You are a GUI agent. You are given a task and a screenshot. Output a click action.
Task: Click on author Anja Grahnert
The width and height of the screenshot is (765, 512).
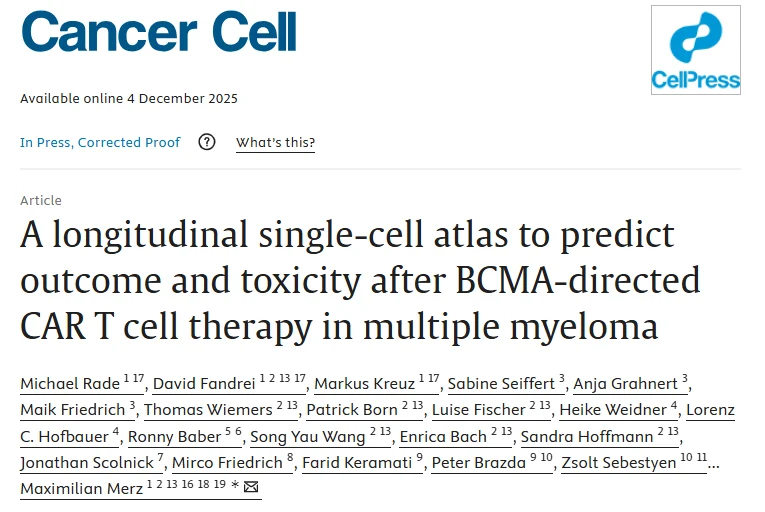tap(626, 384)
